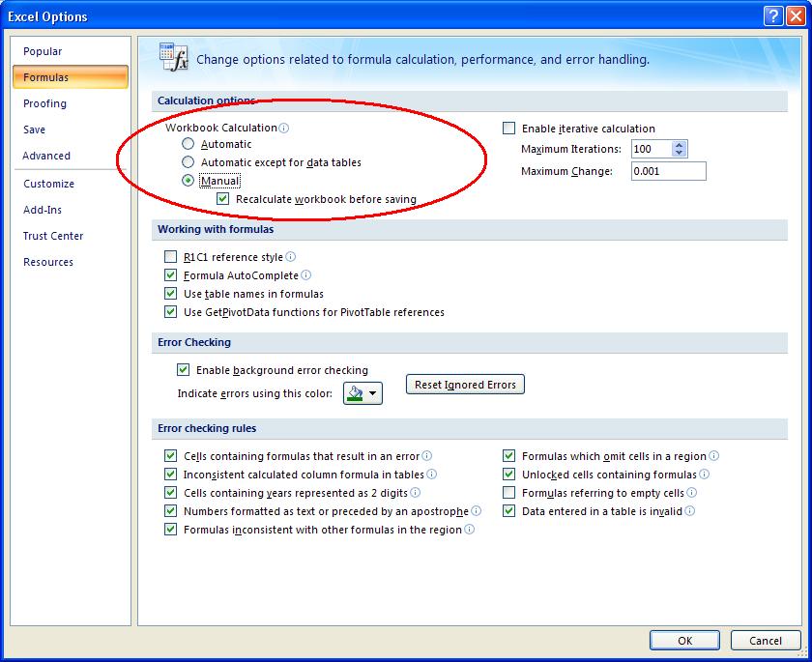
Task: Open info for numbers formatted as text
Action: [x=476, y=511]
